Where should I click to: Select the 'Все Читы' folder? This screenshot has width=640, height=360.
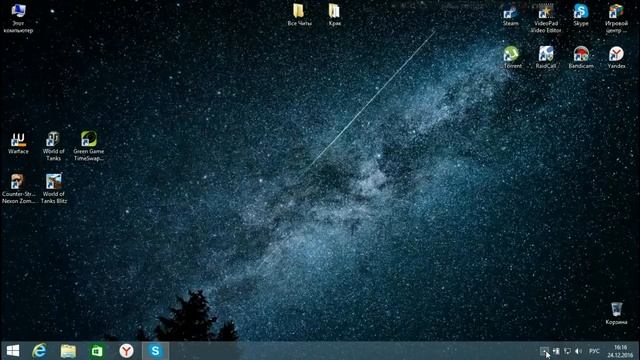pyautogui.click(x=299, y=15)
